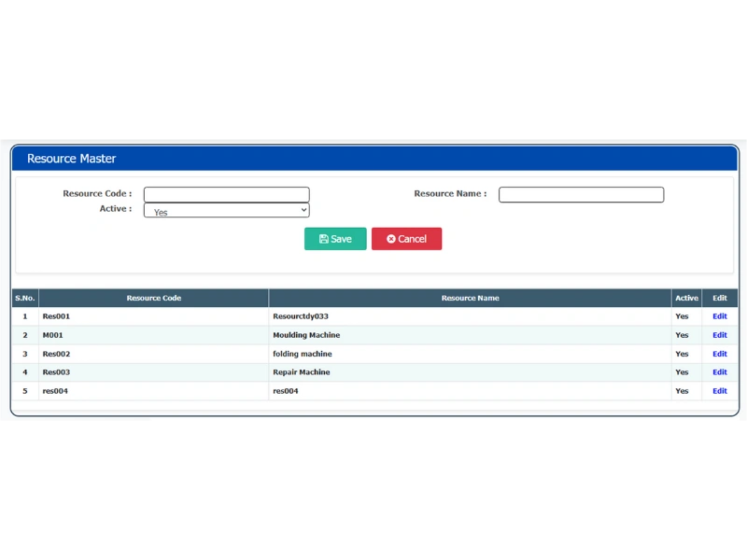Edit the Res001 resource entry

(x=719, y=315)
